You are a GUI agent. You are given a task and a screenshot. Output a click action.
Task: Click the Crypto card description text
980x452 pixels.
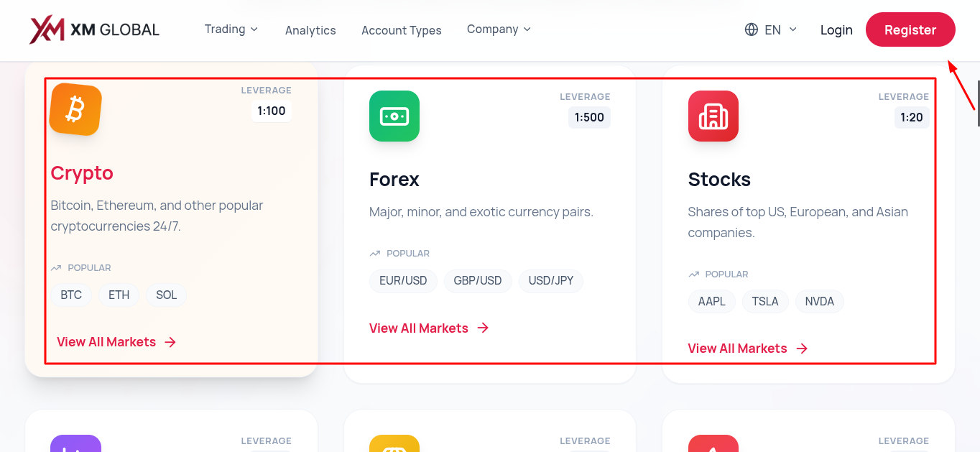point(157,216)
